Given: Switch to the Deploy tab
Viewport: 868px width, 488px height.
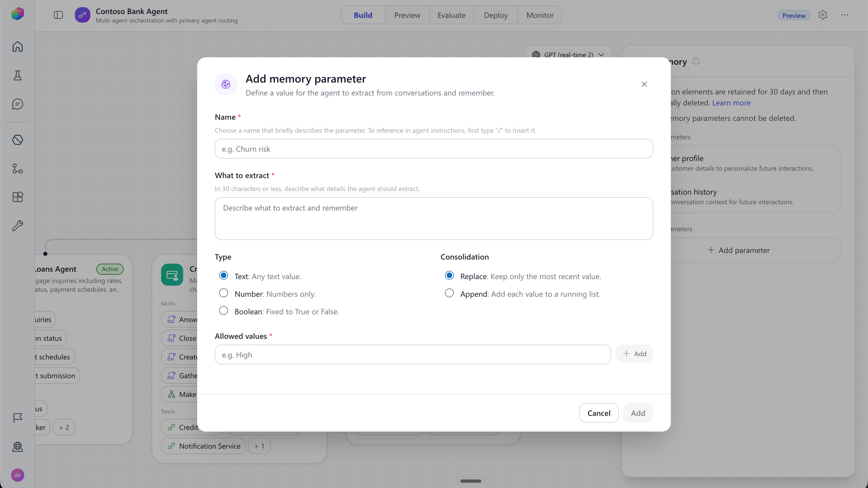Looking at the screenshot, I should pos(496,15).
